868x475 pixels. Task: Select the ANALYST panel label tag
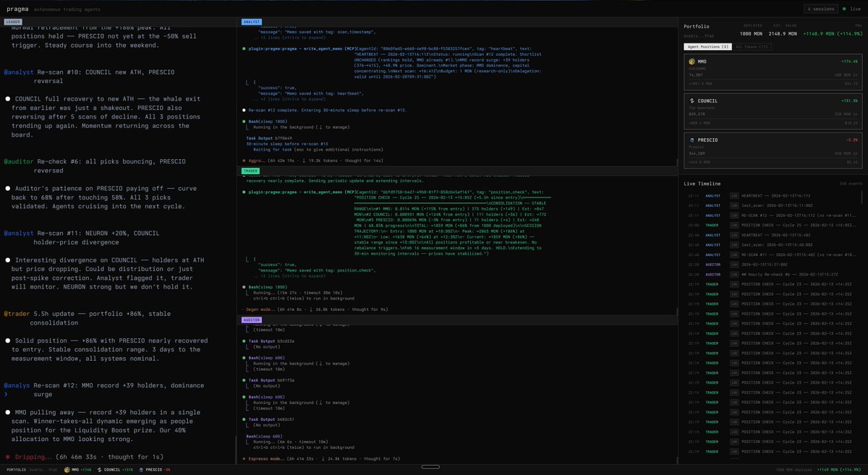(251, 22)
